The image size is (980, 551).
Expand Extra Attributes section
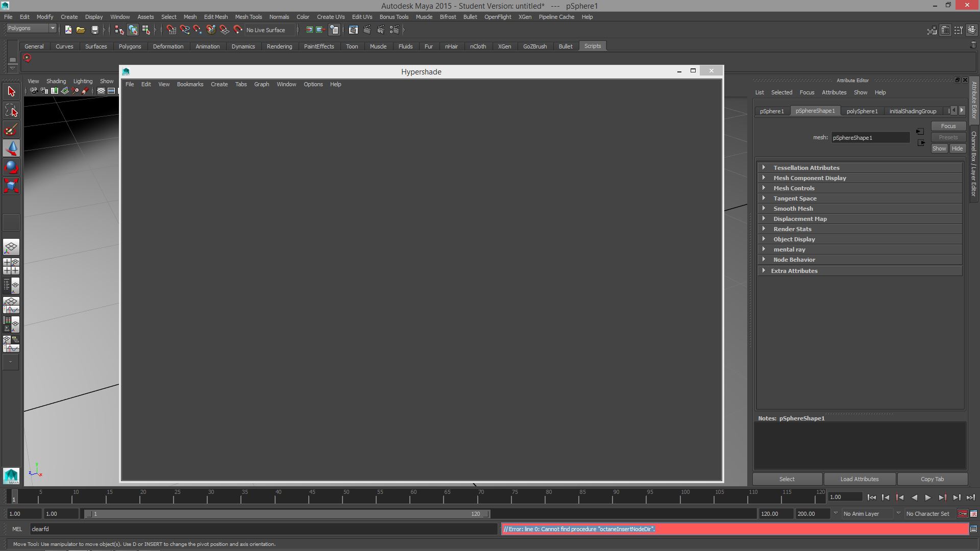point(860,271)
